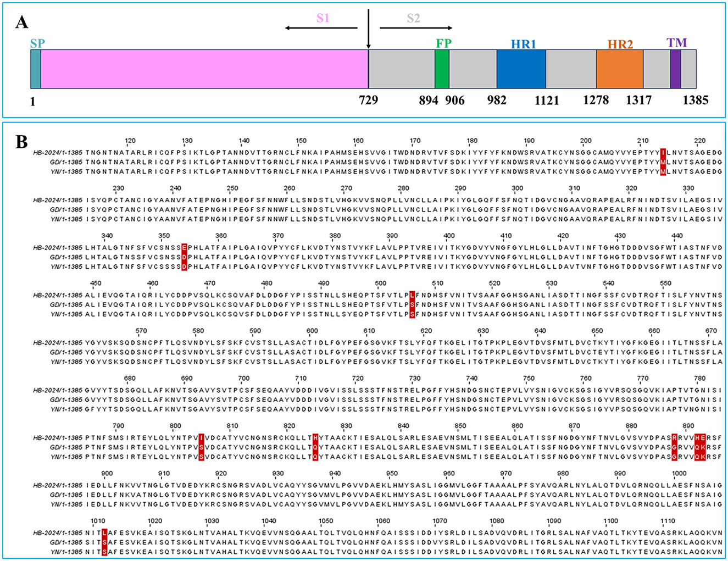
Task: Click alignment ruler number 1010
Action: [x=98, y=521]
